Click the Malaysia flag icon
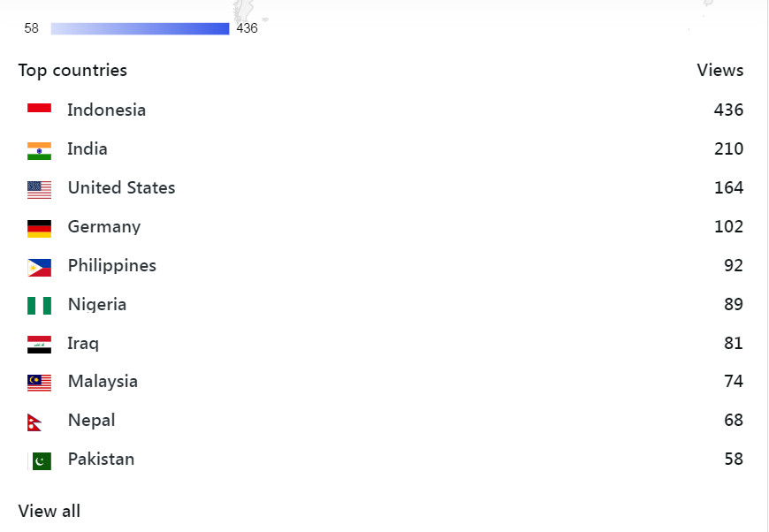This screenshot has height=532, width=769. [x=39, y=382]
